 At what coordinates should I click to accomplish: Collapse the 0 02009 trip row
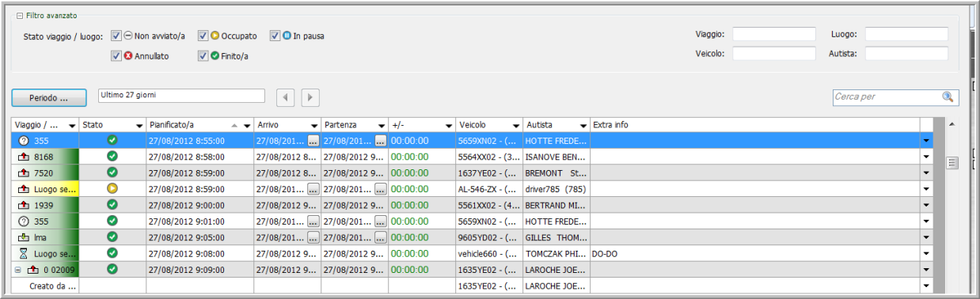point(18,270)
